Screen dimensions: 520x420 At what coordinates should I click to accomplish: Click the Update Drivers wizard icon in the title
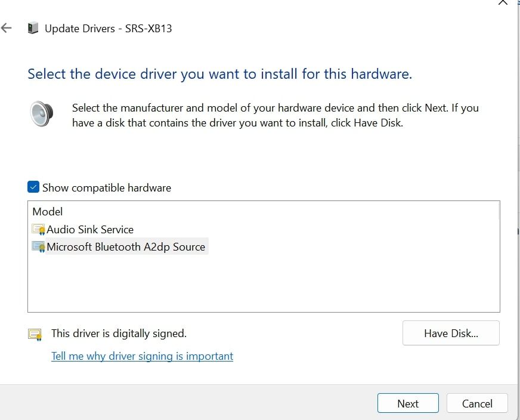point(33,27)
